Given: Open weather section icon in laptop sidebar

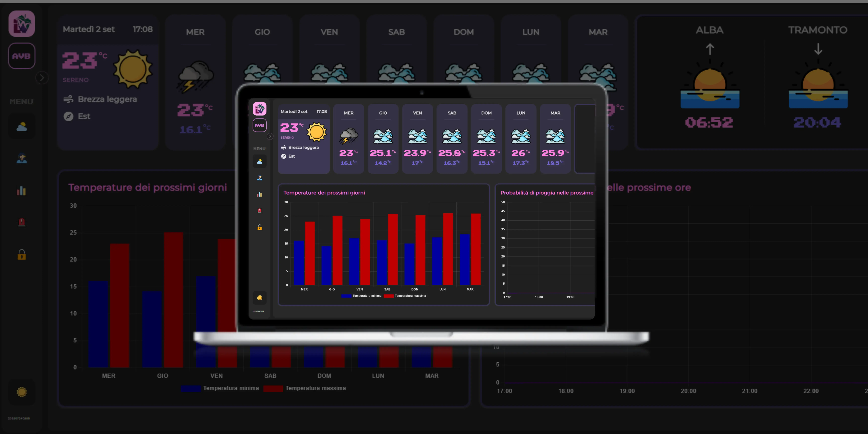Looking at the screenshot, I should coord(259,161).
